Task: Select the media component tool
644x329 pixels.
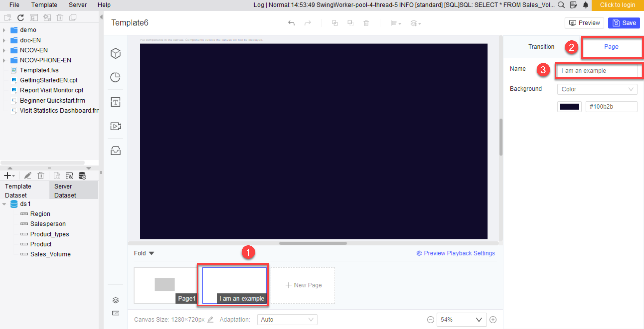Action: pyautogui.click(x=115, y=126)
